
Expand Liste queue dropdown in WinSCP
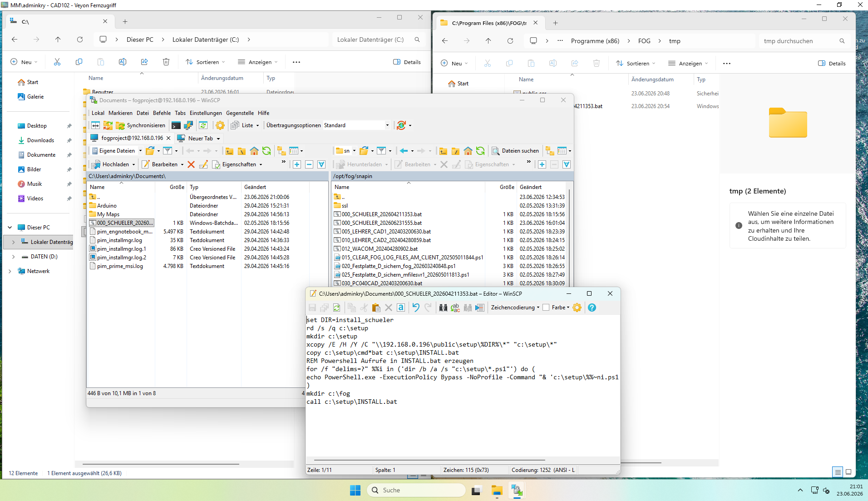[257, 125]
